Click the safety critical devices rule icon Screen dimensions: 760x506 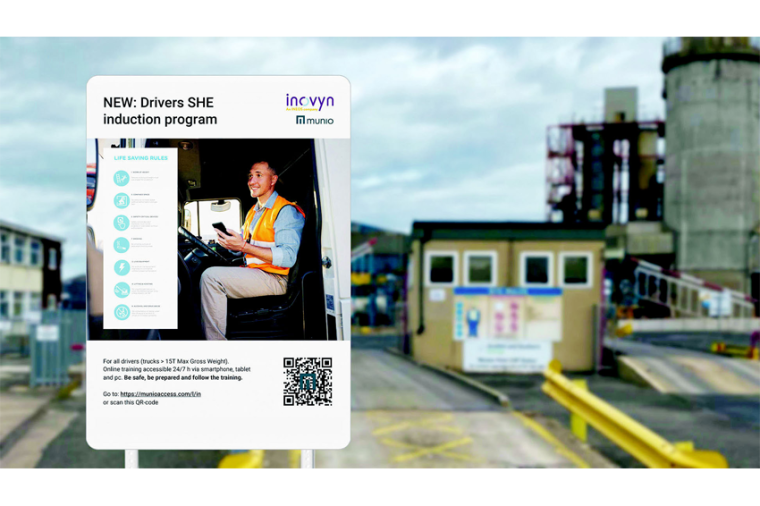click(121, 223)
